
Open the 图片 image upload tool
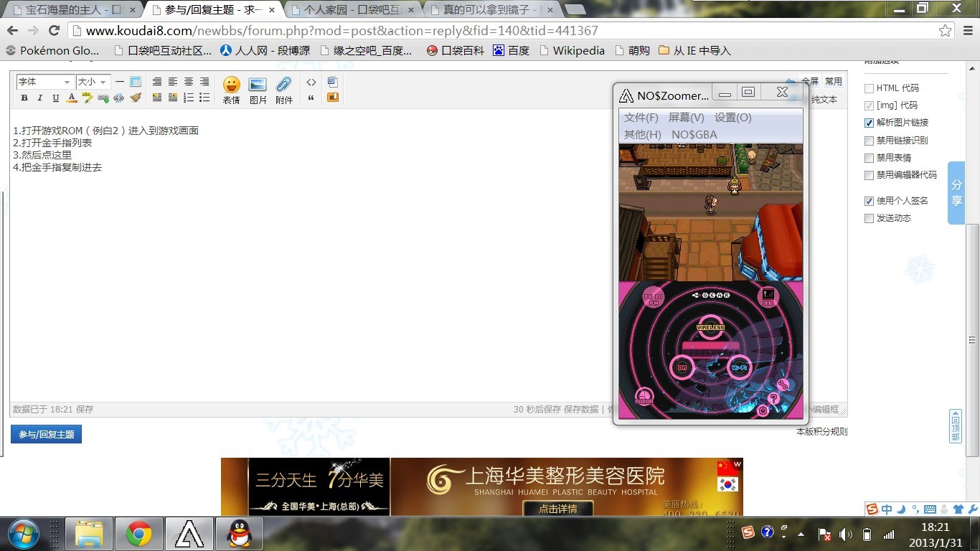coord(258,90)
